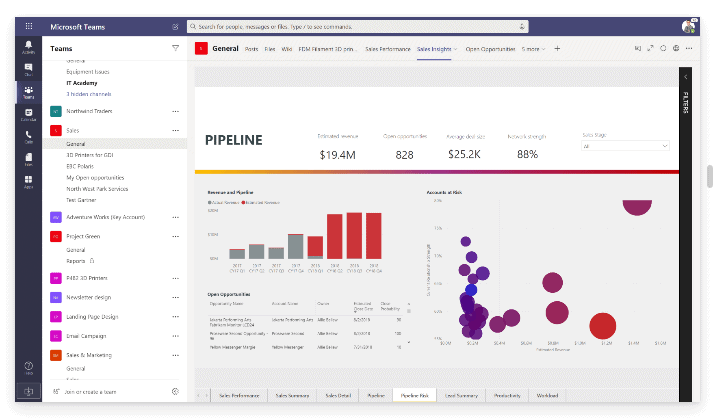715x420 pixels.
Task: Select the Workload report page
Action: pos(547,395)
